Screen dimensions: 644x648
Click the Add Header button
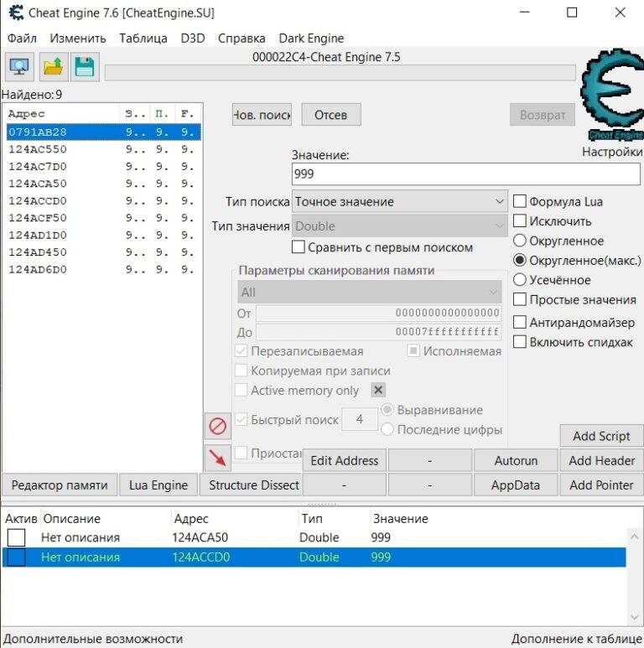[x=601, y=460]
